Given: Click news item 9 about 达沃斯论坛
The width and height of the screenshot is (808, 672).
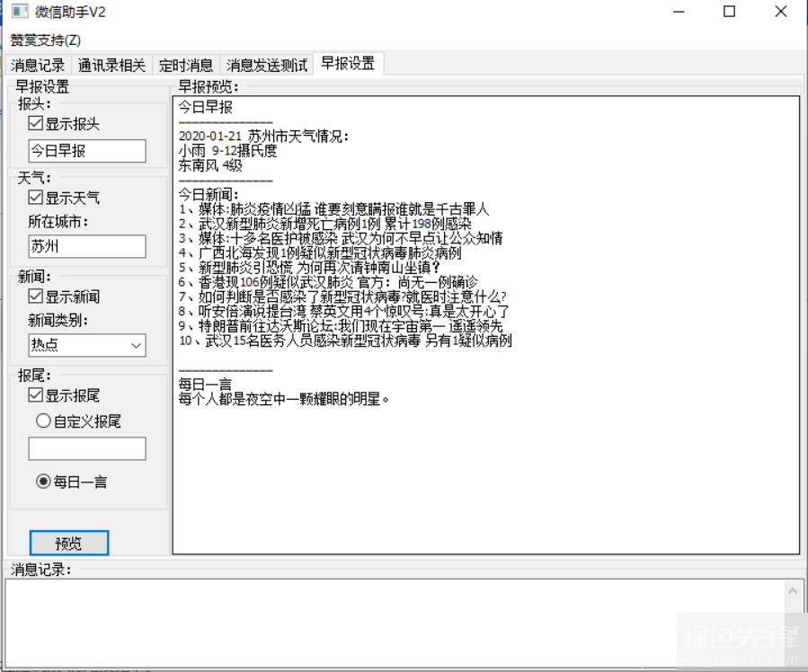Looking at the screenshot, I should (x=340, y=326).
